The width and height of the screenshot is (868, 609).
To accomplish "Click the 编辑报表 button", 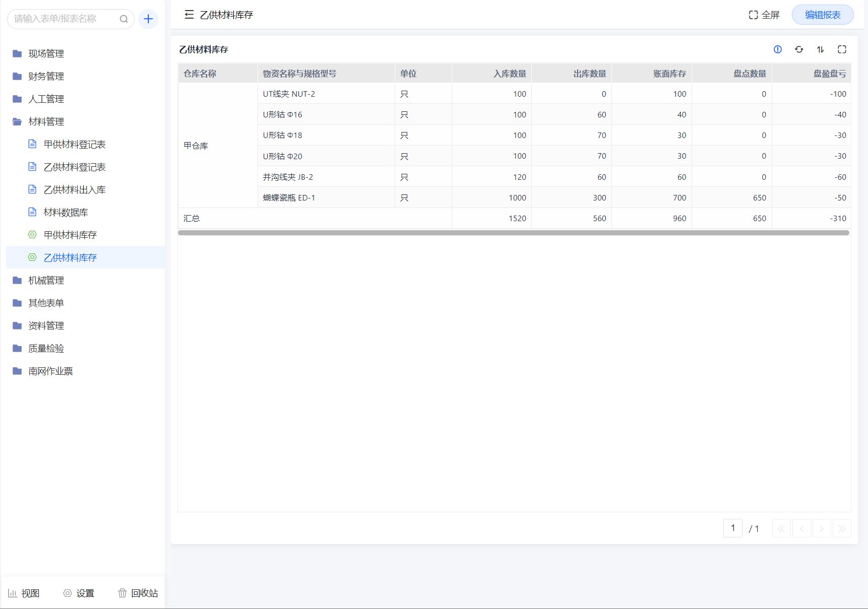I will click(822, 15).
